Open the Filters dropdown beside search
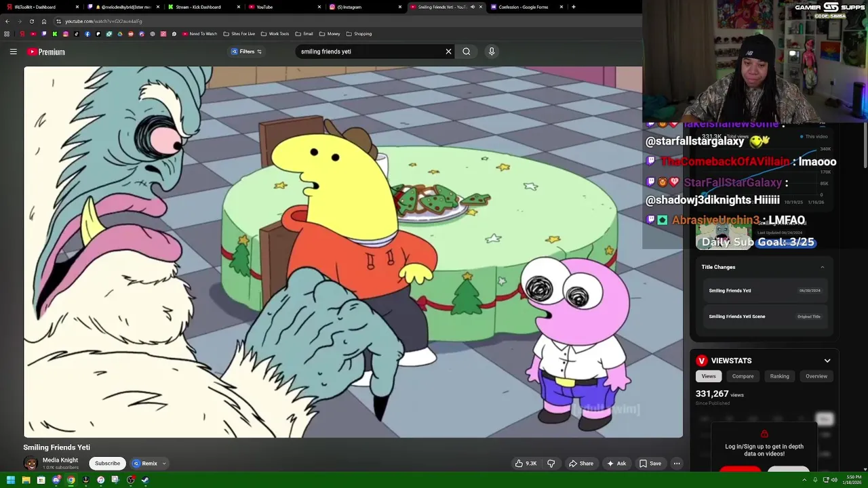Viewport: 868px width, 488px height. click(x=247, y=52)
